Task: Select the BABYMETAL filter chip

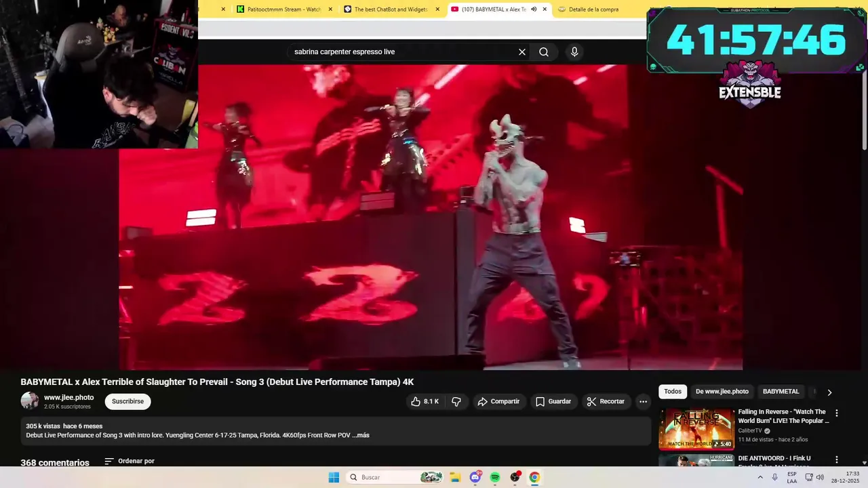Action: (x=781, y=392)
